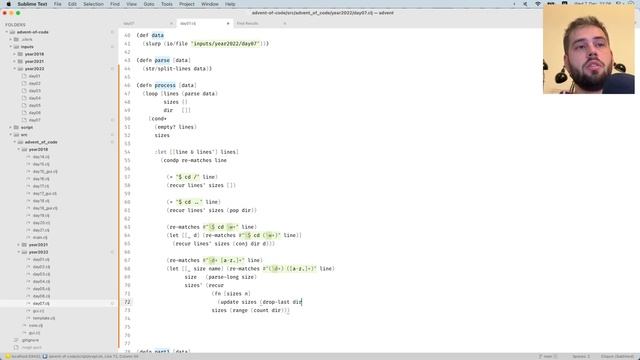The height and width of the screenshot is (360, 640).
Task: Open day06.clj in year2022 source
Action: point(41,296)
